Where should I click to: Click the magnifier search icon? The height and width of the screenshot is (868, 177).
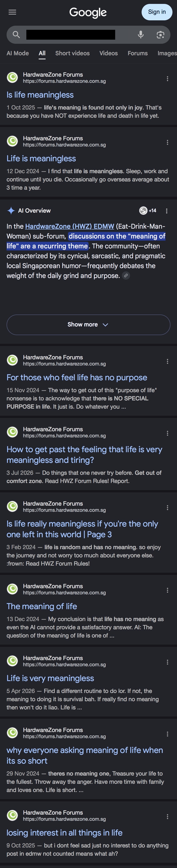[16, 34]
